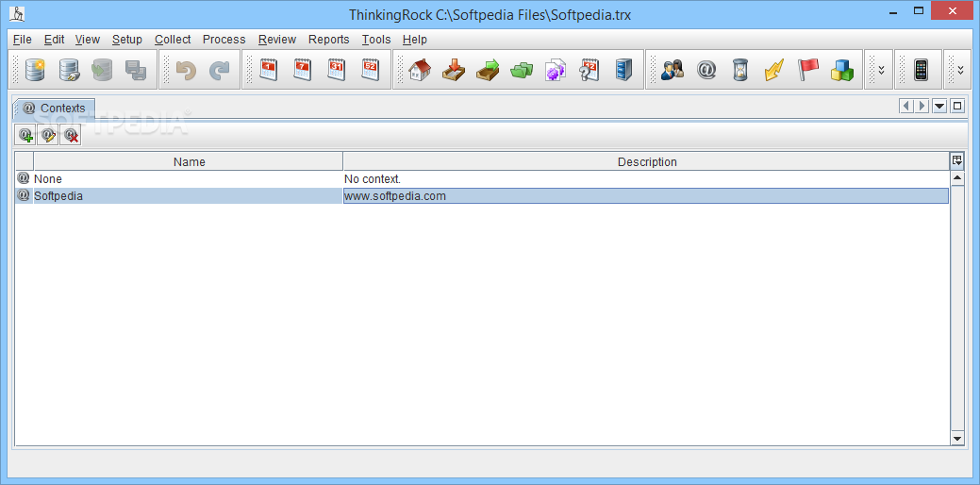This screenshot has width=980, height=485.
Task: Sort by the Name column header
Action: 189,162
